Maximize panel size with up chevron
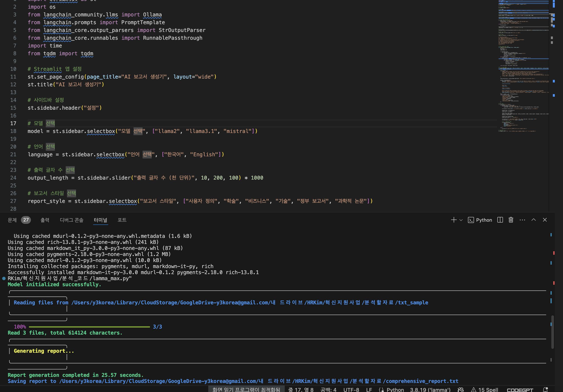563x392 pixels. (534, 220)
